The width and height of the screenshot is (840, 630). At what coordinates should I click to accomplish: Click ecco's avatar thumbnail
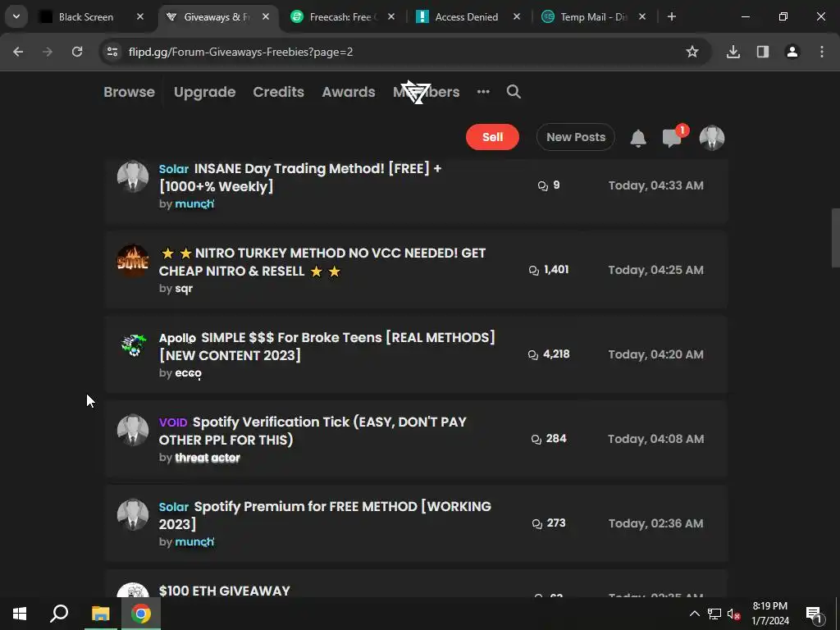133,345
